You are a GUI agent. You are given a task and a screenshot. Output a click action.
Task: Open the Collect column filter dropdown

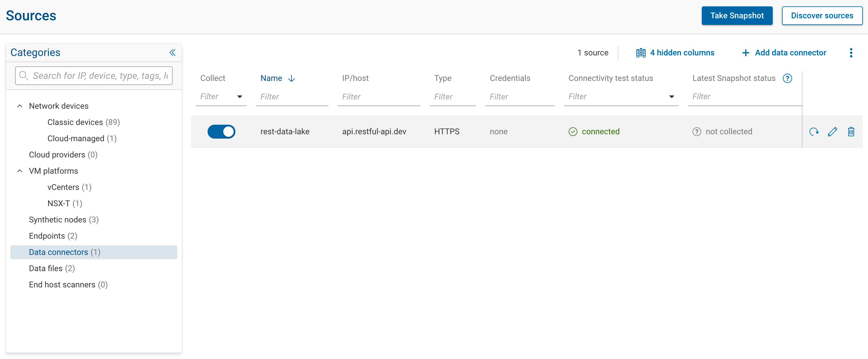pos(240,97)
